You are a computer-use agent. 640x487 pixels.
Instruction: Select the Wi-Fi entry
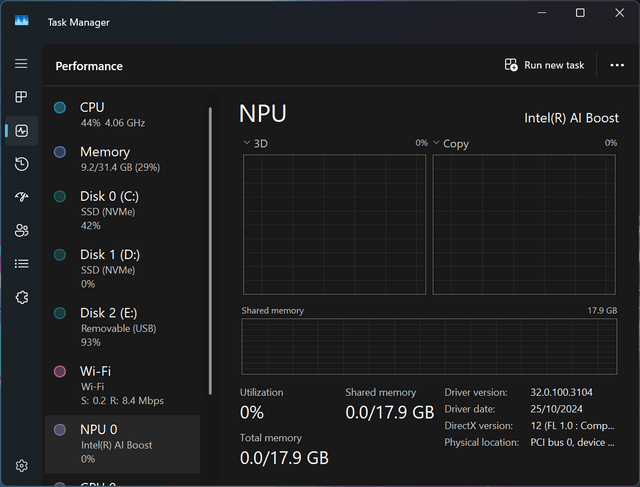click(x=122, y=385)
